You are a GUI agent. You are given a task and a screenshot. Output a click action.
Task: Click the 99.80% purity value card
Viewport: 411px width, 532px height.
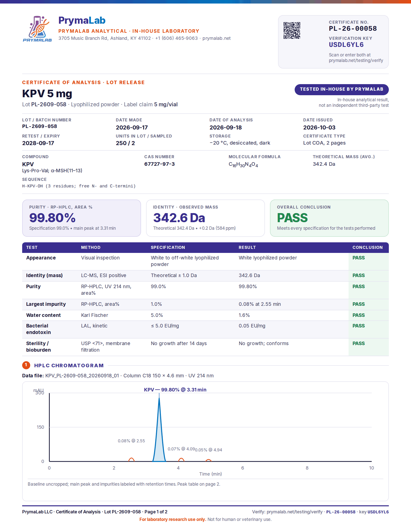(x=81, y=218)
